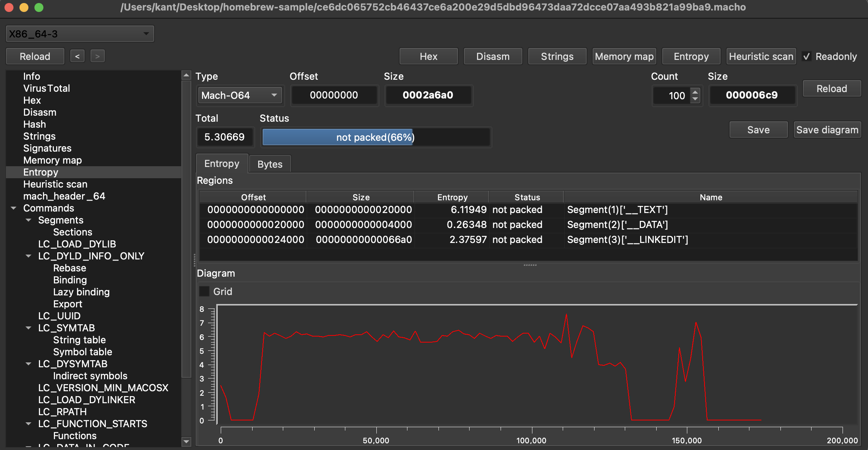This screenshot has height=450, width=868.
Task: Collapse the LC_FUNCTION_STARTS node
Action: [x=28, y=424]
